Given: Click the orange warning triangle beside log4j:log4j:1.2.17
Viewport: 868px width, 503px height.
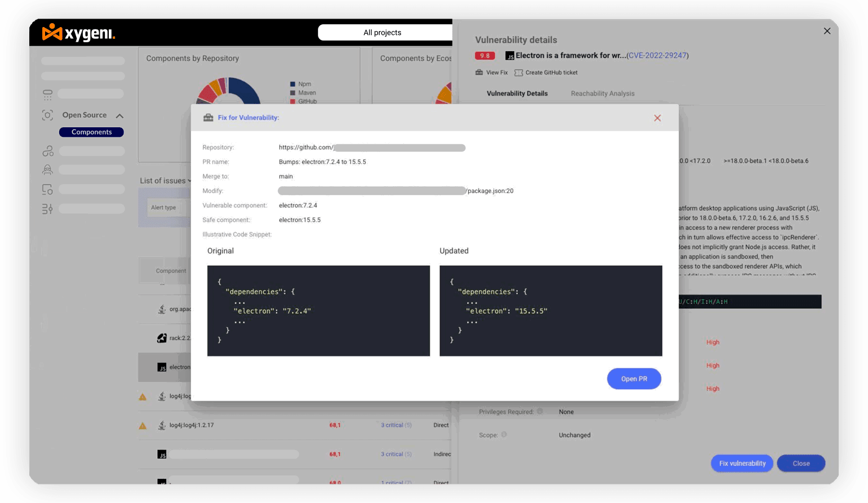Looking at the screenshot, I should [x=143, y=426].
